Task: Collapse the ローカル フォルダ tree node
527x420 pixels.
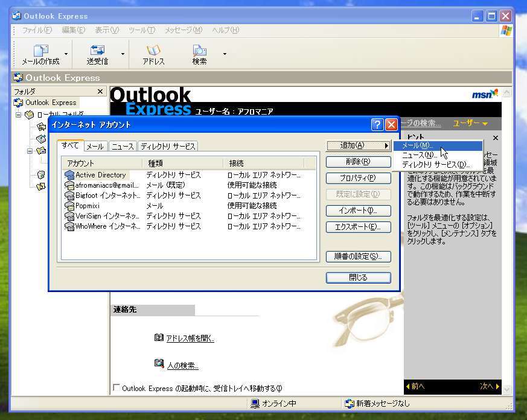Action: point(19,115)
